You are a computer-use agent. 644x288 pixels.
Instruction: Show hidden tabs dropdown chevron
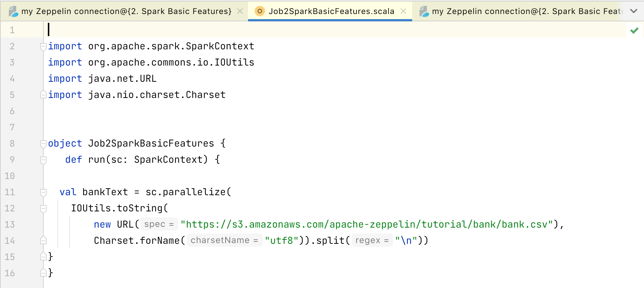point(634,11)
